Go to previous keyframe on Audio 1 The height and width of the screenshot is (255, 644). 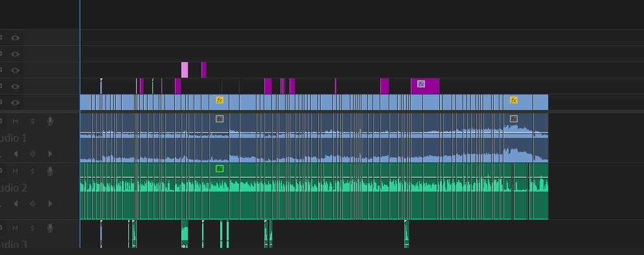tap(16, 154)
